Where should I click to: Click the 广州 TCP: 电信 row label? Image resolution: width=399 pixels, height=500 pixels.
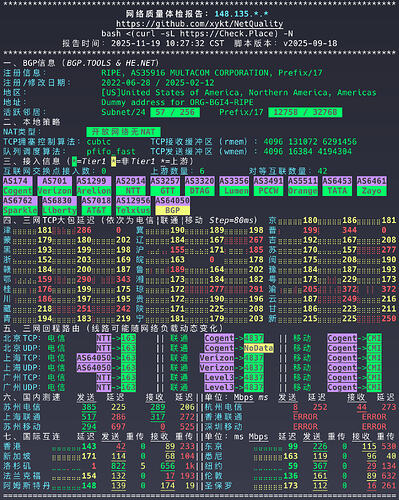[x=35, y=378]
